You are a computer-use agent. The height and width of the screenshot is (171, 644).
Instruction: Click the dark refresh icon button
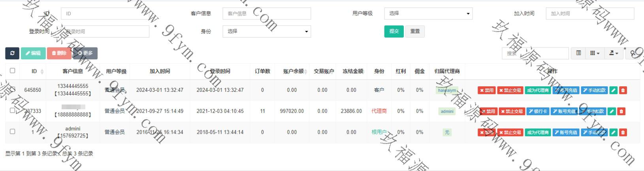pyautogui.click(x=12, y=53)
